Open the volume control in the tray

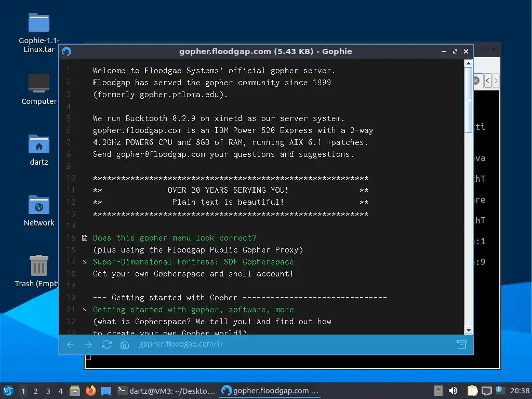453,391
